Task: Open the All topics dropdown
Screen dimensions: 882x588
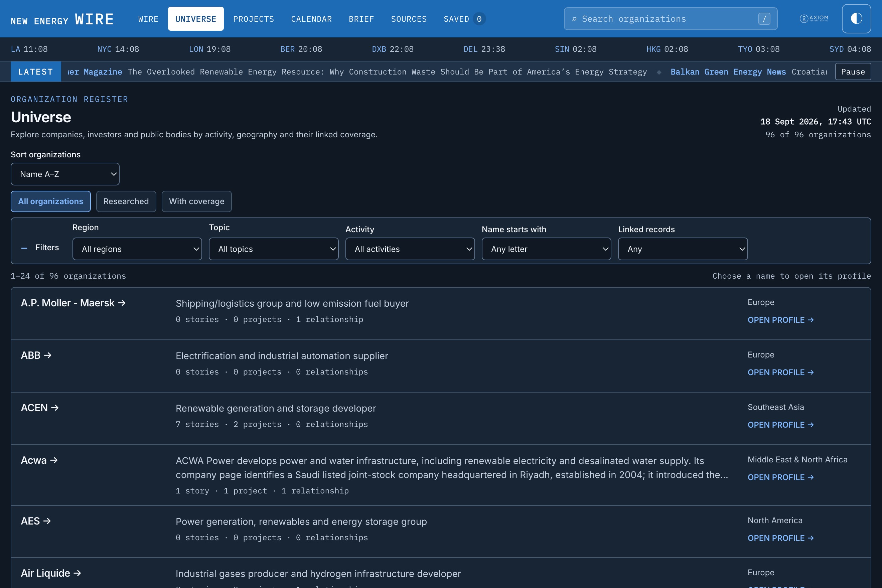Action: point(273,249)
